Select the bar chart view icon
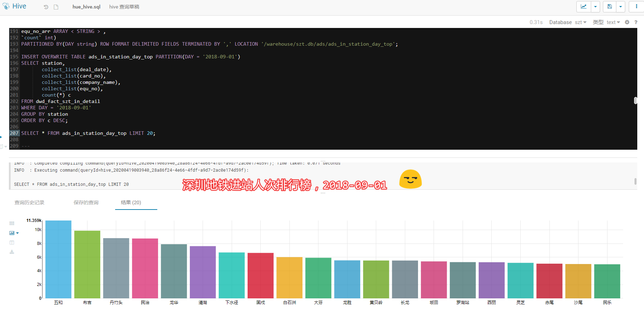 12,233
